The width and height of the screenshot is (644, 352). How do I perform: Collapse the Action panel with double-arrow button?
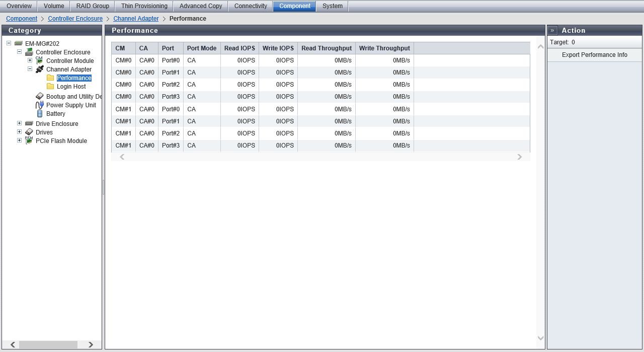coord(552,30)
